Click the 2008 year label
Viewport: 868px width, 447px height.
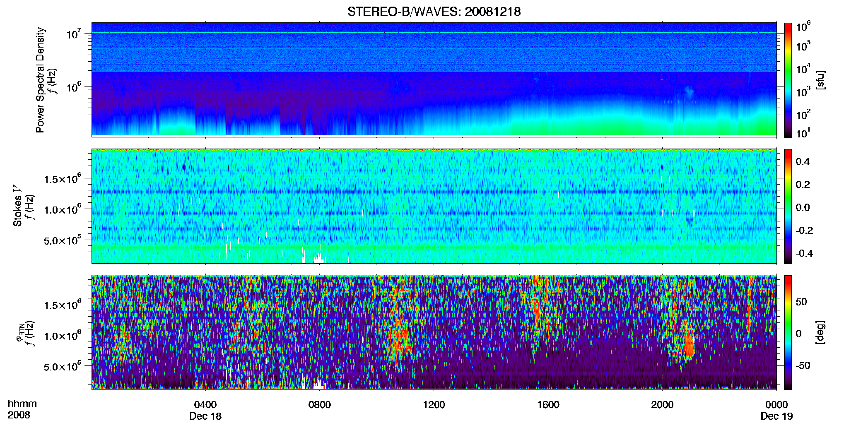pyautogui.click(x=19, y=415)
